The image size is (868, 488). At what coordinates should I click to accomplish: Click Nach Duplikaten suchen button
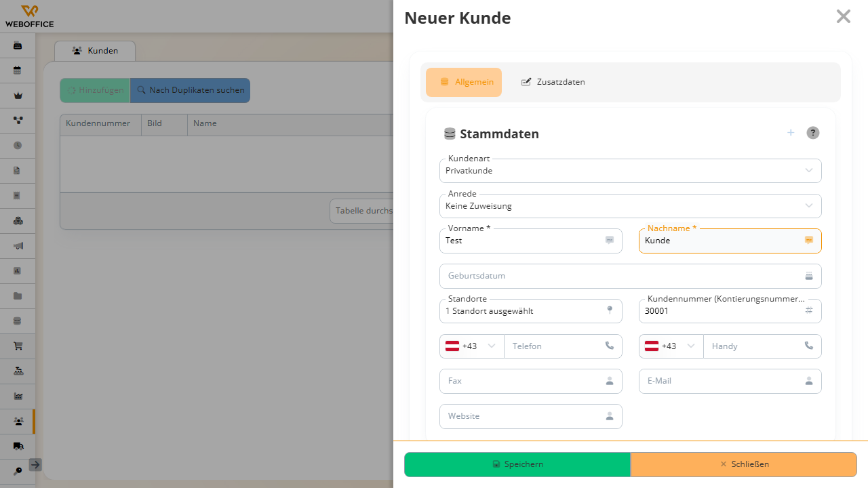190,90
